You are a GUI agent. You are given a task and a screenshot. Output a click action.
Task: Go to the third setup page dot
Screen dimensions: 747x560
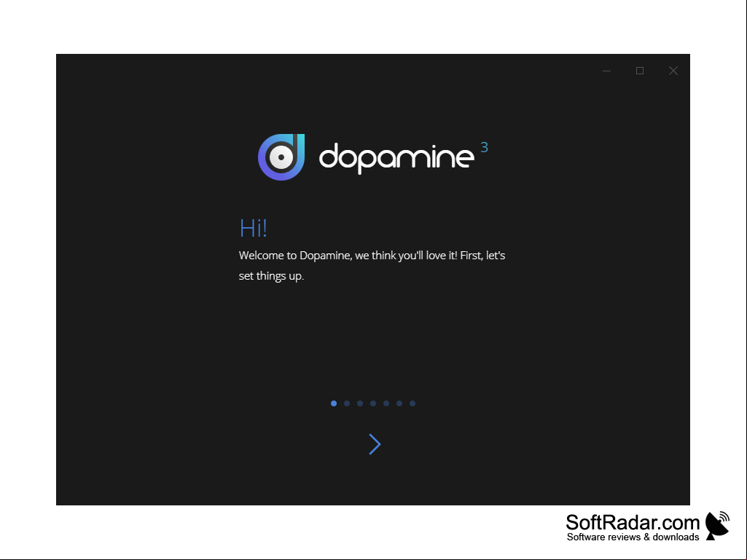[x=360, y=403]
